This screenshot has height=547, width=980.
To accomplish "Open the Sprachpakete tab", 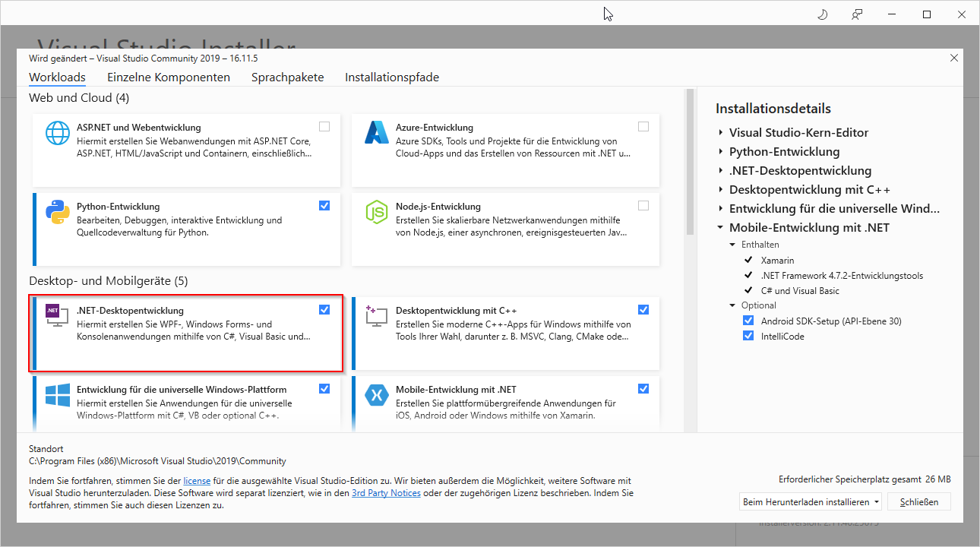I will coord(287,77).
